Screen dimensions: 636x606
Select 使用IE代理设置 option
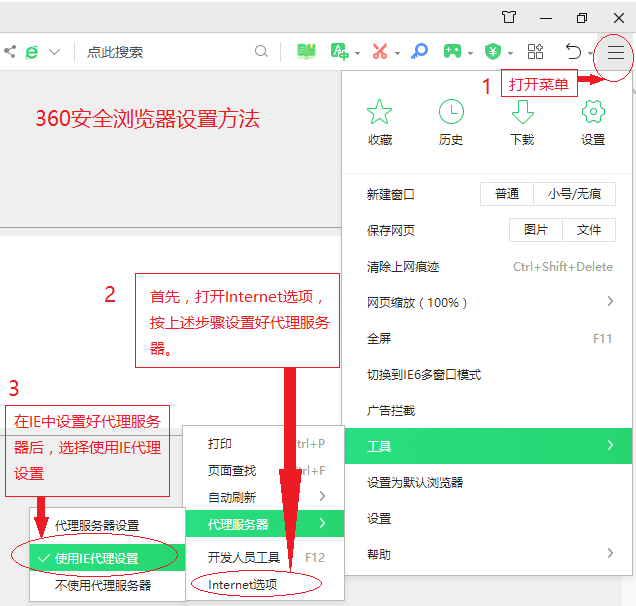coord(97,558)
